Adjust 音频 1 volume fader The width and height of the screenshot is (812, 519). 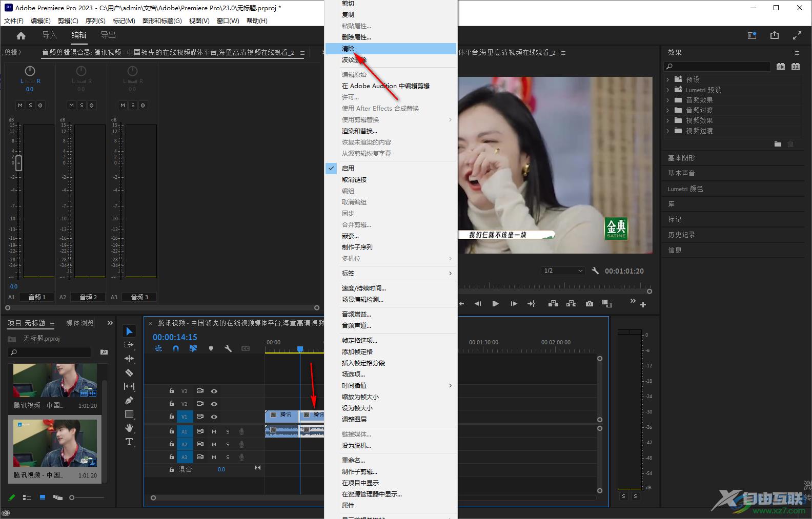coord(18,163)
